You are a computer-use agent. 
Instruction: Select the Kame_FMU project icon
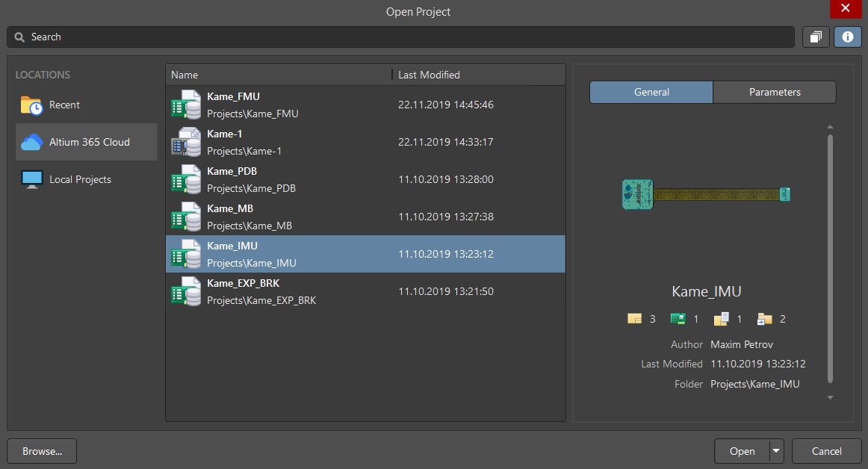coord(186,105)
